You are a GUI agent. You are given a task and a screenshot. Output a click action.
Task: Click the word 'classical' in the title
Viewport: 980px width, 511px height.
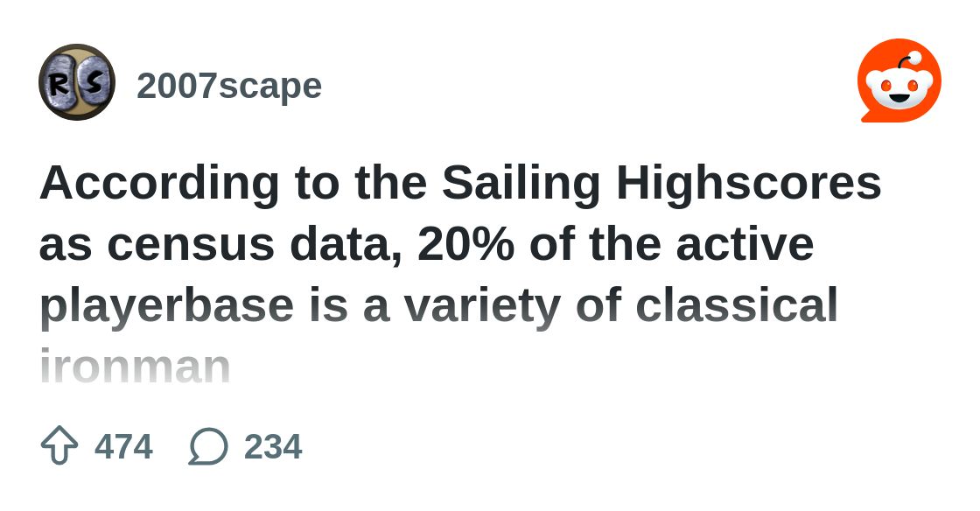click(737, 304)
